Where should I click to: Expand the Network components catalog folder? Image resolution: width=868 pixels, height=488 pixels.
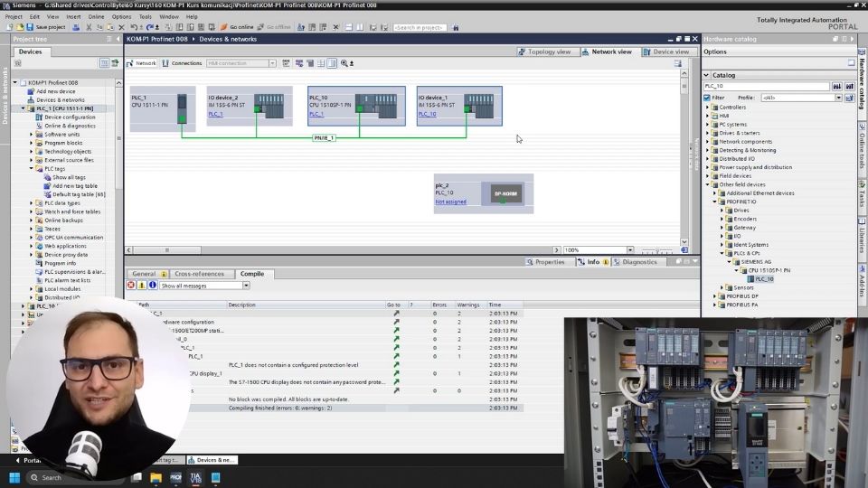coord(707,142)
